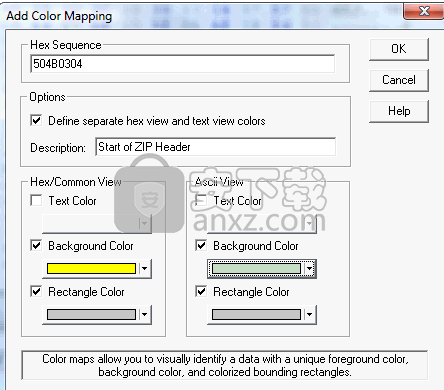
Task: Open Hex view rectangle color dropdown arrow
Action: point(144,314)
